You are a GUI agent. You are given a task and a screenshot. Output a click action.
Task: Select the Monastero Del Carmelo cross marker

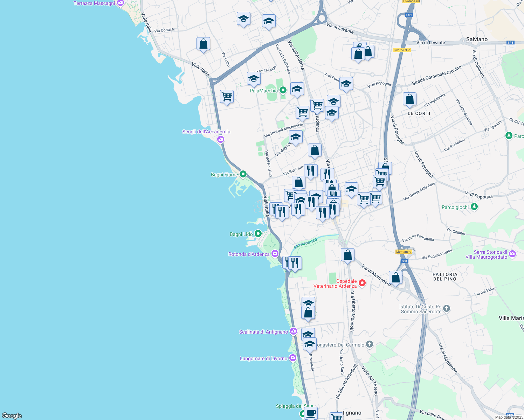(370, 344)
